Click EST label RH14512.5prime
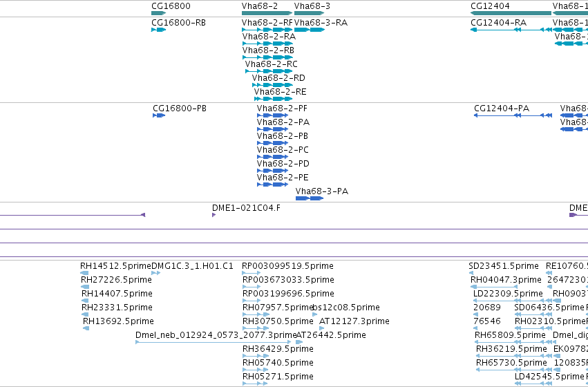Screen dimensions: 588x387 pos(115,266)
